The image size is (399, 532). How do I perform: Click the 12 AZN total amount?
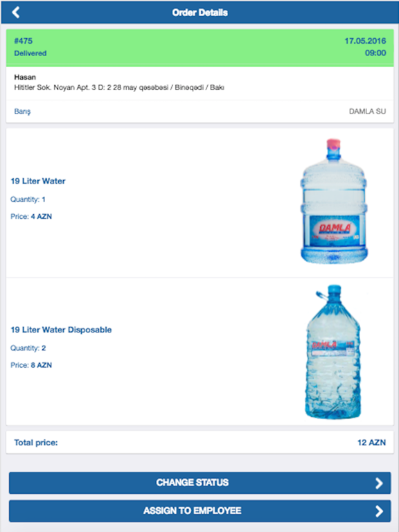point(371,443)
